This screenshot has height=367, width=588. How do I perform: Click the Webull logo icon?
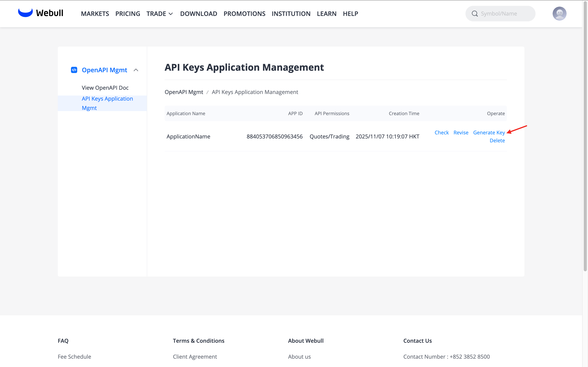click(25, 13)
